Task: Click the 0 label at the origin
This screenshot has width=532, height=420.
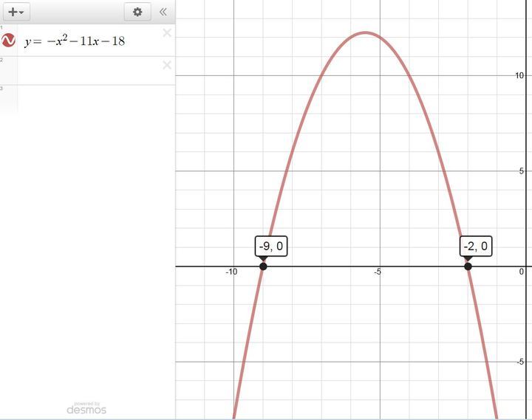Action: tap(521, 272)
